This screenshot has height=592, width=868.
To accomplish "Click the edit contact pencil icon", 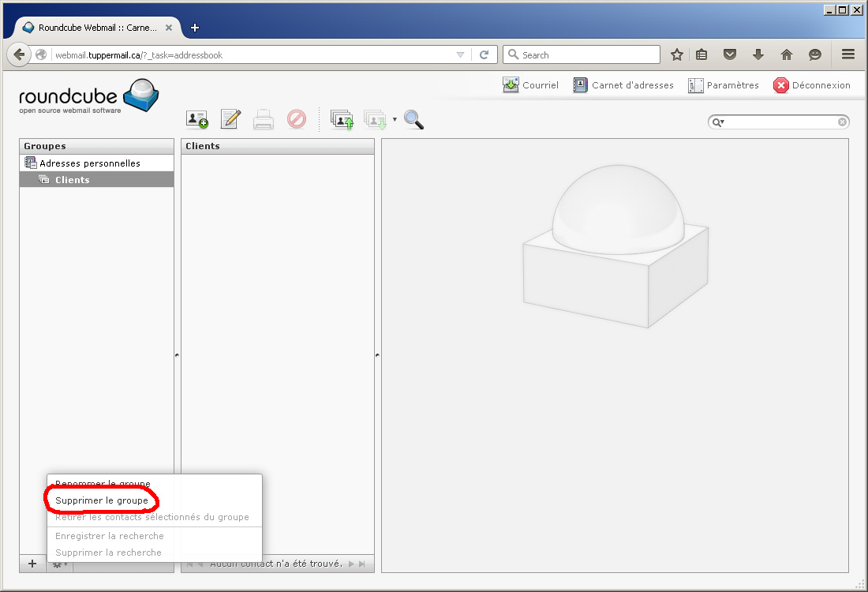I will click(230, 119).
